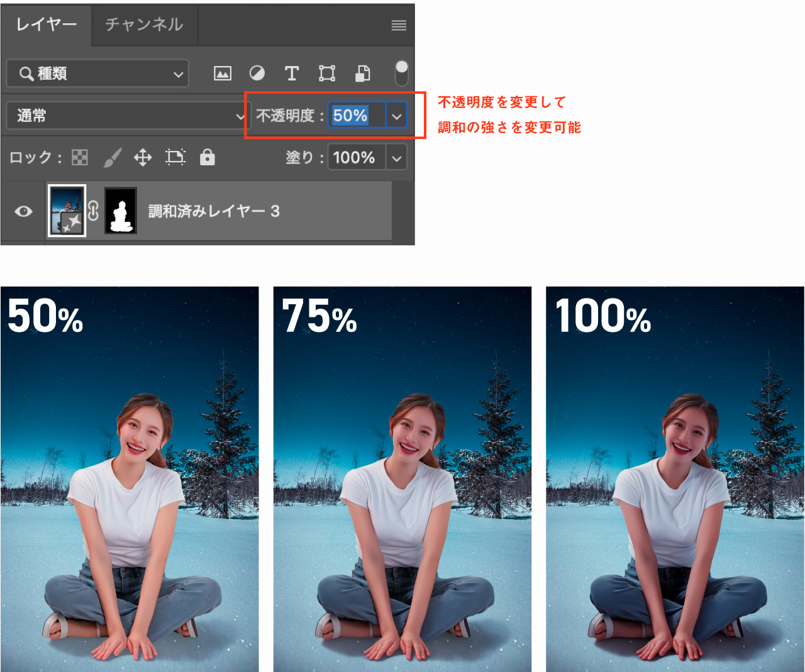805x672 pixels.
Task: Filter for pixel layers icon
Action: pos(223,74)
